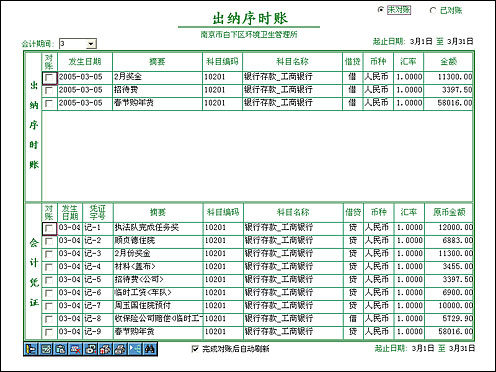Click voucher amount 6883.00

coord(449,241)
